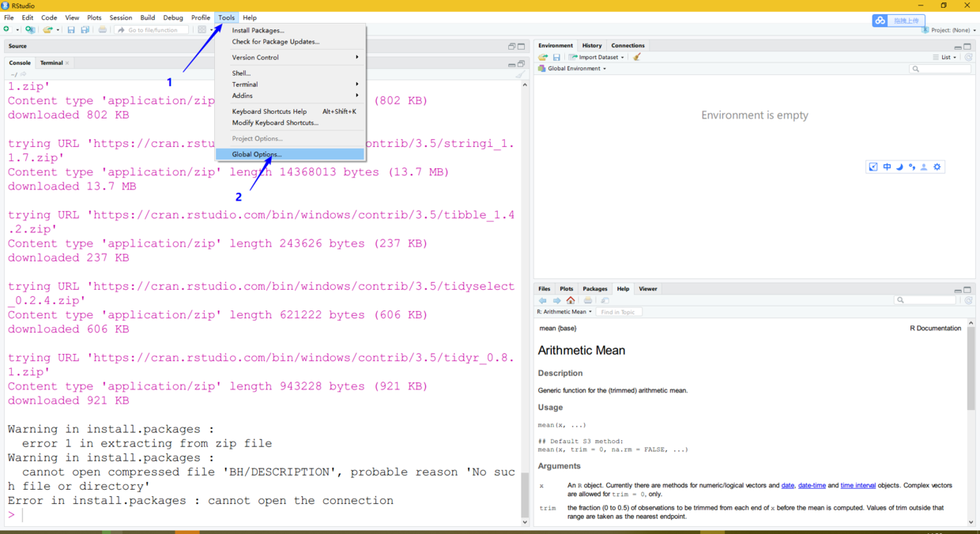Open the date-time help link
Screen dimensions: 980x534
point(812,486)
